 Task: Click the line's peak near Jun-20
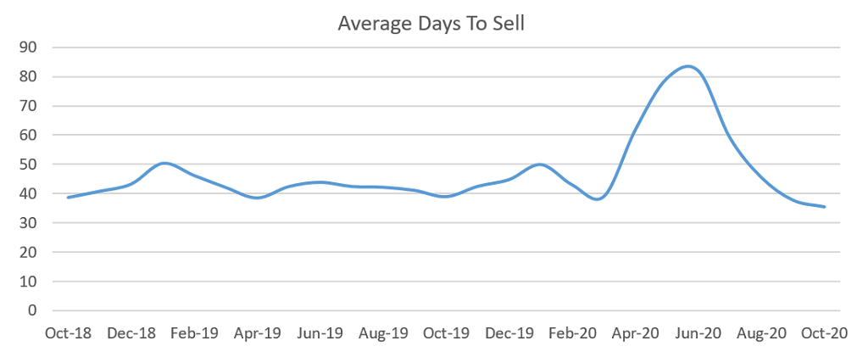pyautogui.click(x=689, y=66)
